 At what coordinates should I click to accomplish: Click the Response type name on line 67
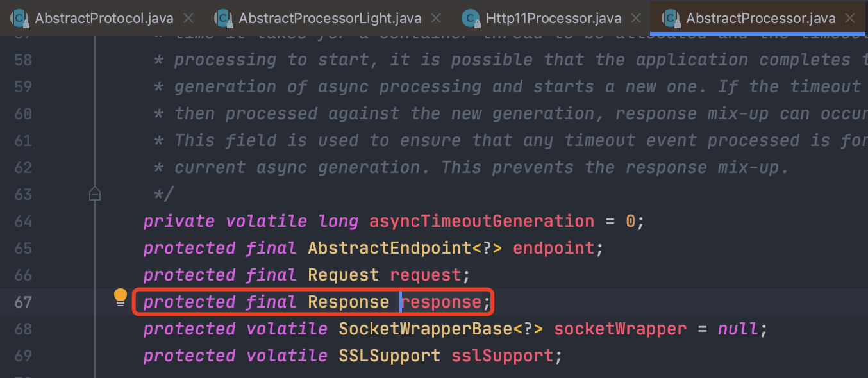348,302
